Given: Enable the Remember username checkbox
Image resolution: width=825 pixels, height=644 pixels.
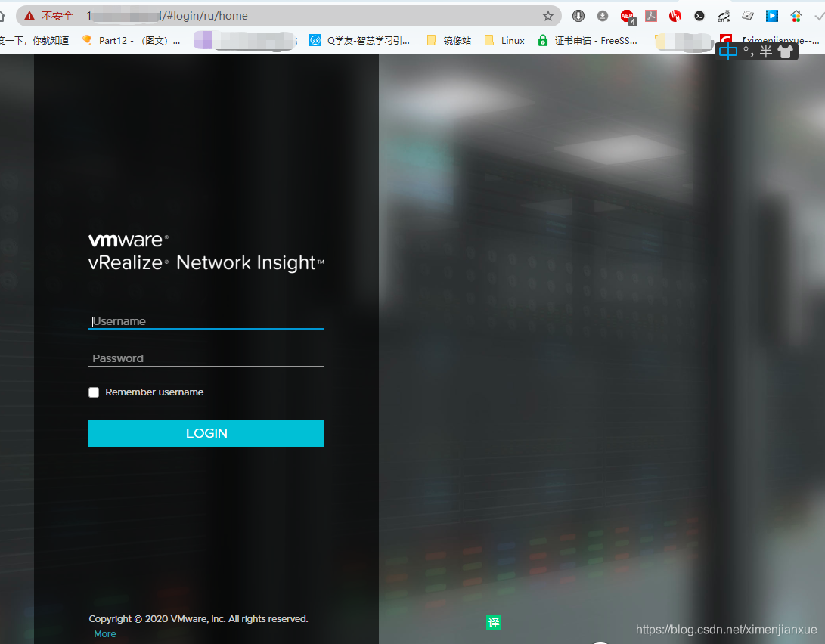Looking at the screenshot, I should [x=94, y=392].
